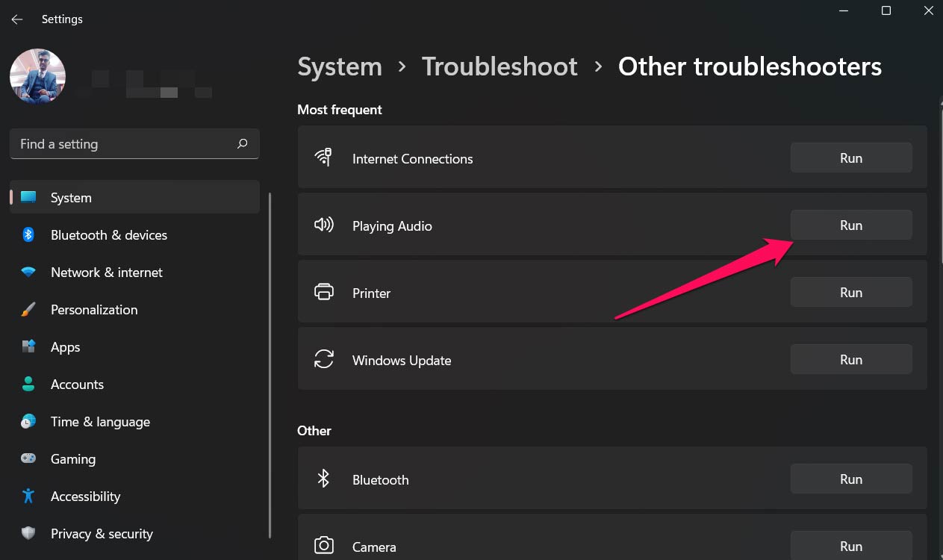The image size is (943, 560).
Task: Open Accounts settings page
Action: point(134,384)
